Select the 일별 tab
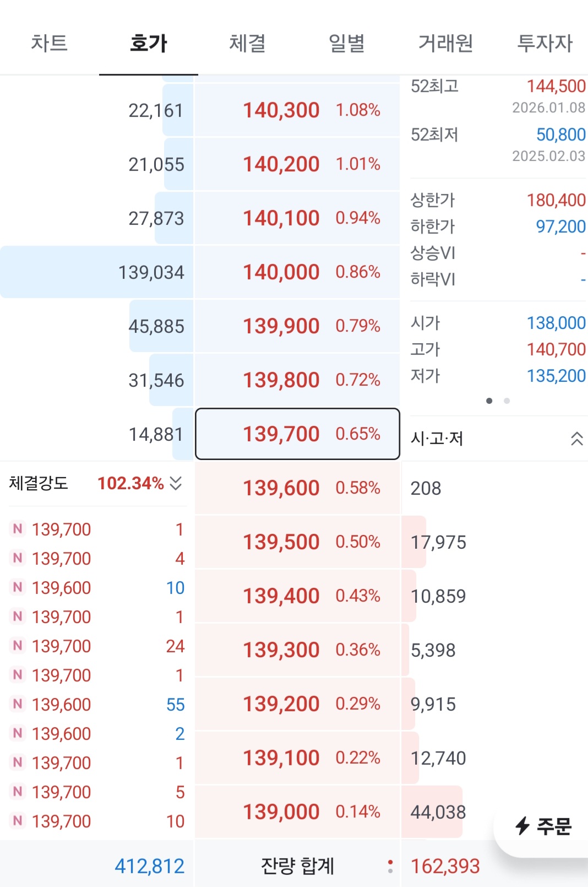 coord(346,44)
